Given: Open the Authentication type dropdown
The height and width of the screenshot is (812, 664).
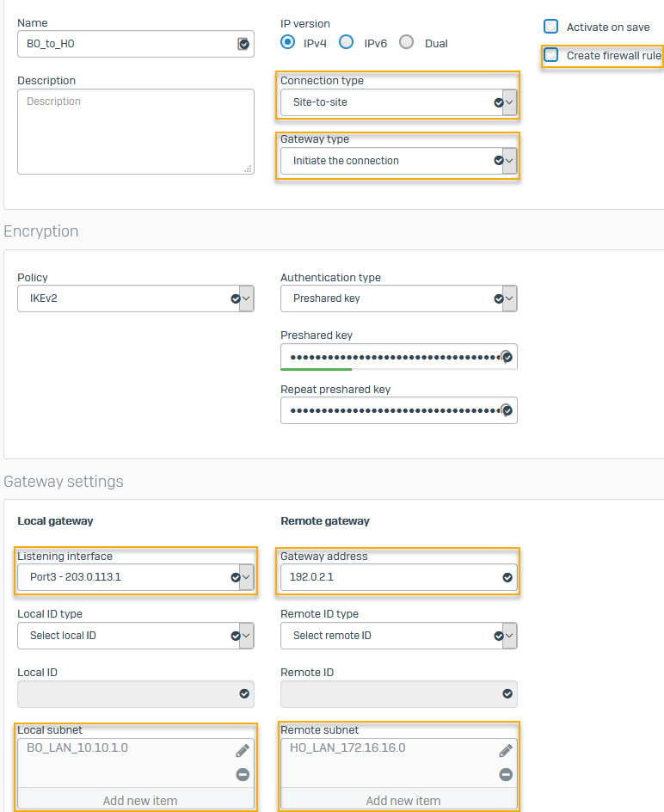Looking at the screenshot, I should coord(399,298).
